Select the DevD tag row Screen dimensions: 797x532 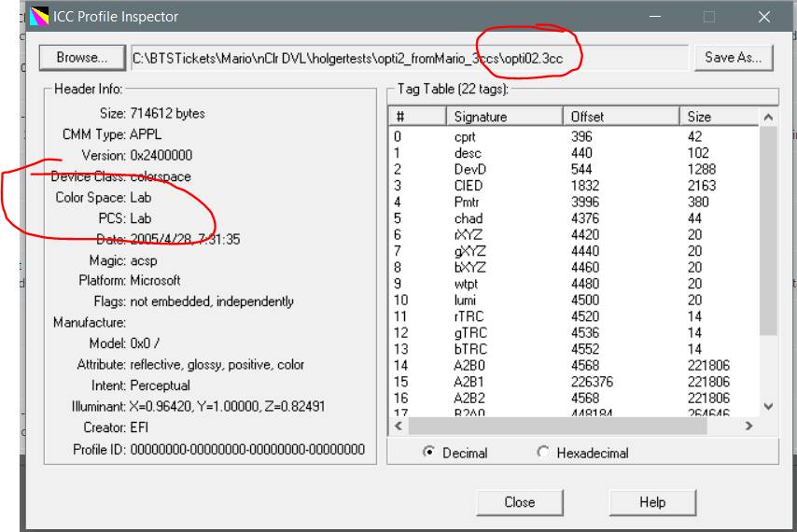pyautogui.click(x=574, y=169)
